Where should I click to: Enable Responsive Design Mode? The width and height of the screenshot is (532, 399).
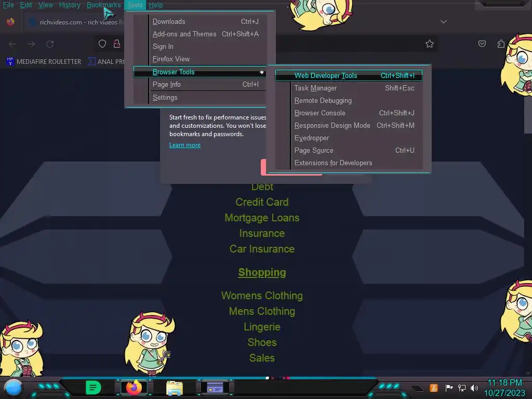click(349, 126)
